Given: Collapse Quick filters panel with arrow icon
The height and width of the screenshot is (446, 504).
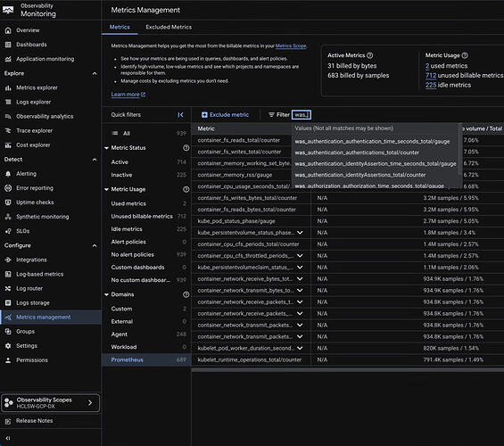Looking at the screenshot, I should tap(181, 115).
